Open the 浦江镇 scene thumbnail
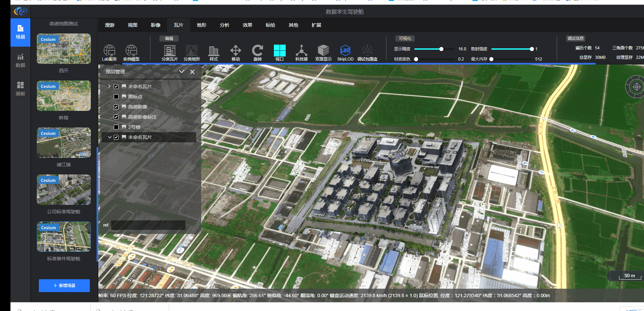Image resolution: width=644 pixels, height=311 pixels. [x=64, y=143]
